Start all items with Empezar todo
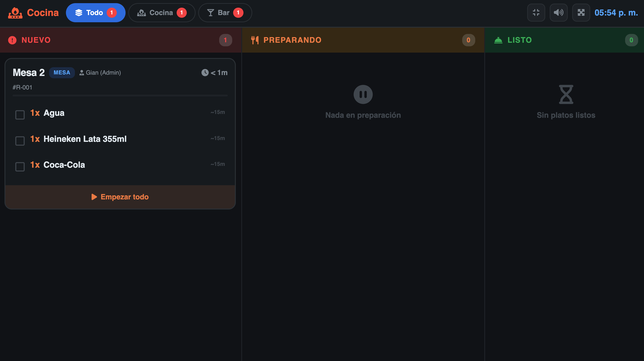Image resolution: width=644 pixels, height=361 pixels. coord(120,197)
